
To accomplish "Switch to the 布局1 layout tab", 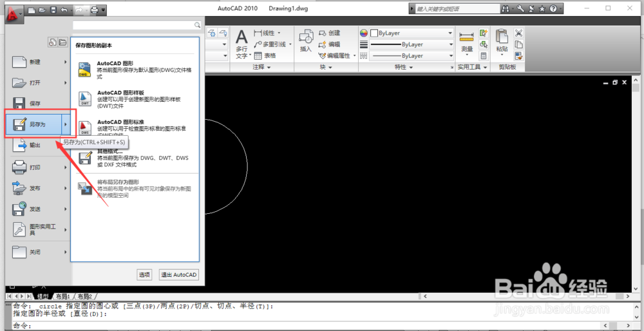I will point(63,296).
